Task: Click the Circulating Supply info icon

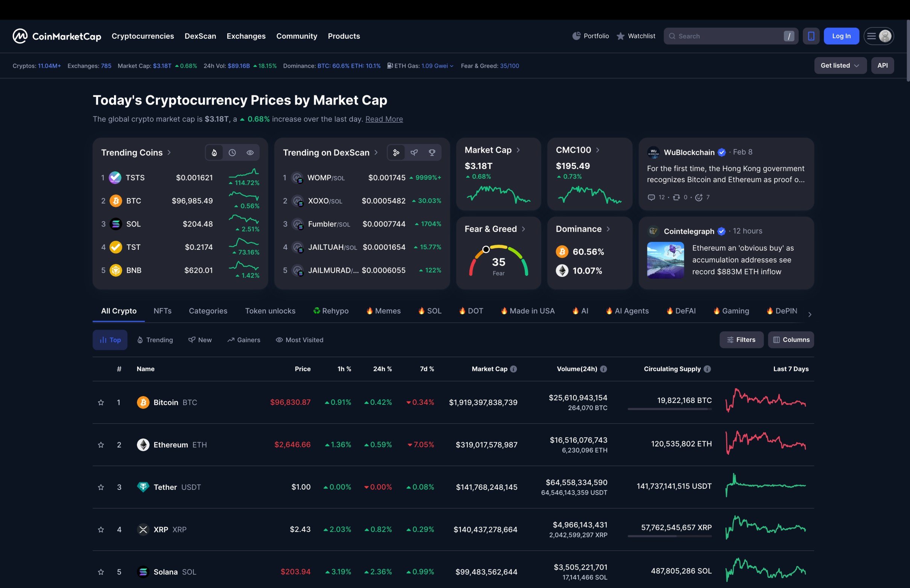Action: 707,369
